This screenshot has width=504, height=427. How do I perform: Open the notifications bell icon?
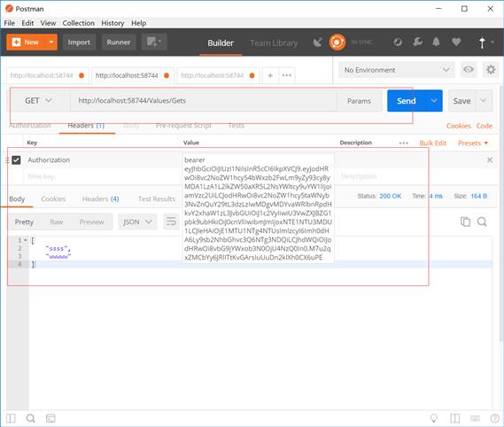tap(436, 42)
